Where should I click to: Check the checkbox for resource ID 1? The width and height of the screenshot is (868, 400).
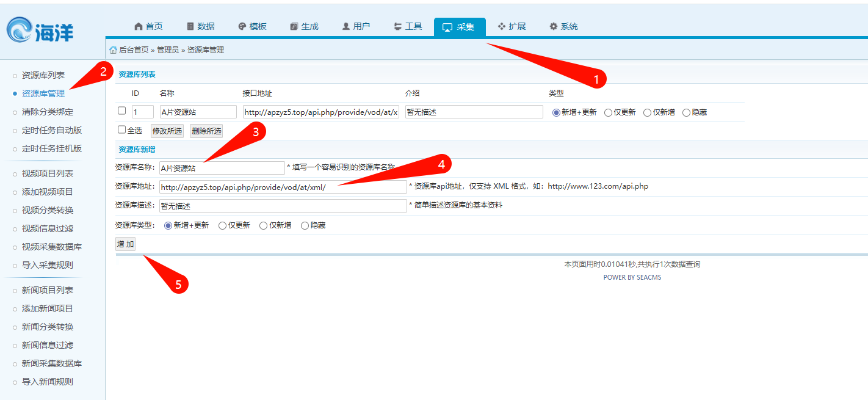click(x=121, y=111)
